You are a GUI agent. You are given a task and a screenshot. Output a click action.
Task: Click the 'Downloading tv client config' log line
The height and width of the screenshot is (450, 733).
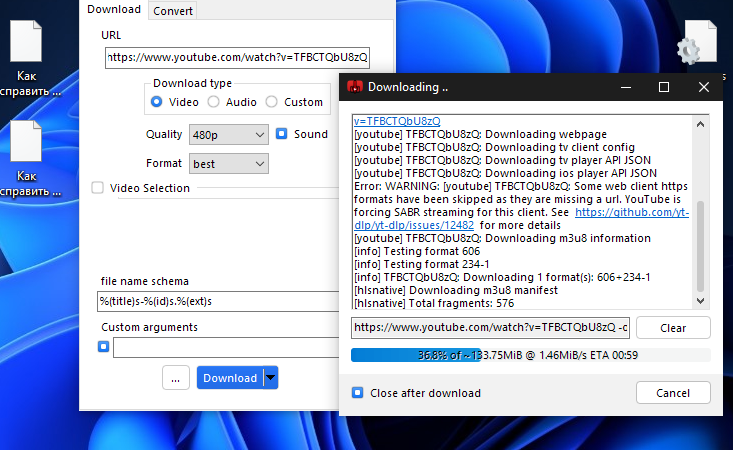pyautogui.click(x=494, y=148)
